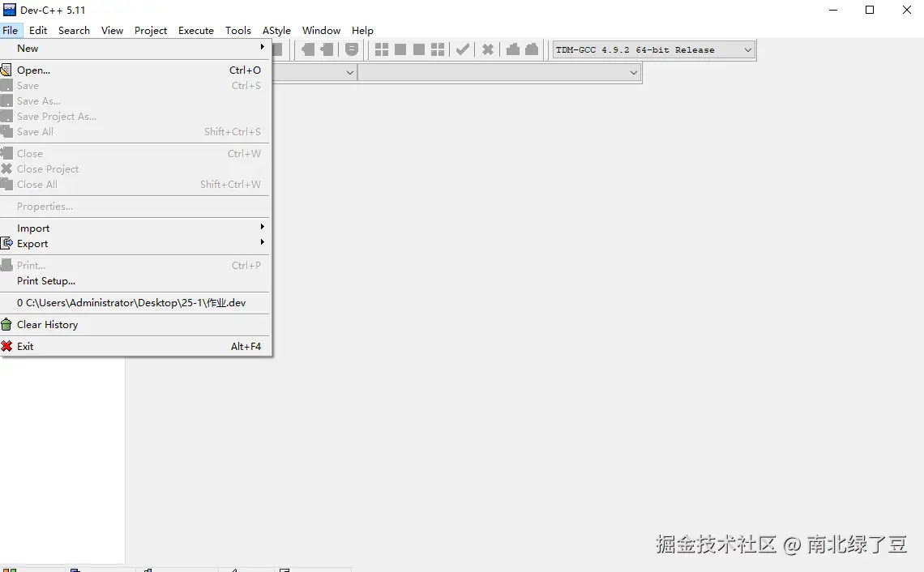Image resolution: width=924 pixels, height=572 pixels.
Task: Open the compiler set TDM-GCC dropdown
Action: coord(653,50)
